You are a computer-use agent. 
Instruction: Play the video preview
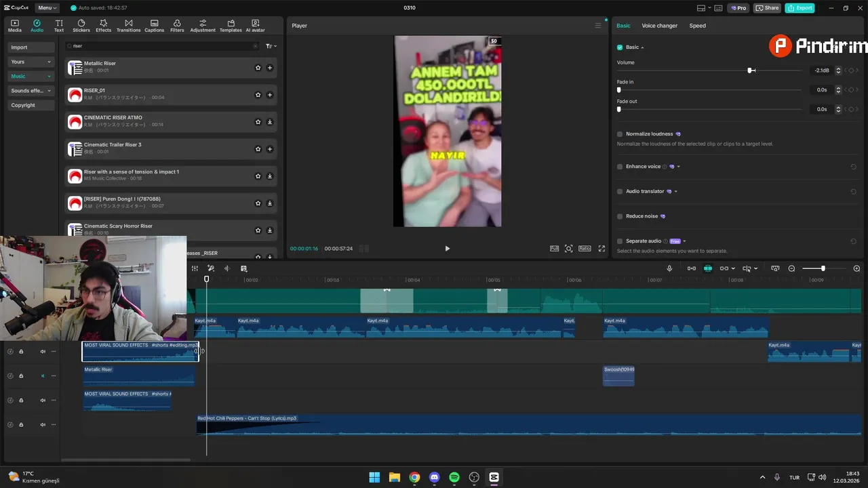click(447, 249)
